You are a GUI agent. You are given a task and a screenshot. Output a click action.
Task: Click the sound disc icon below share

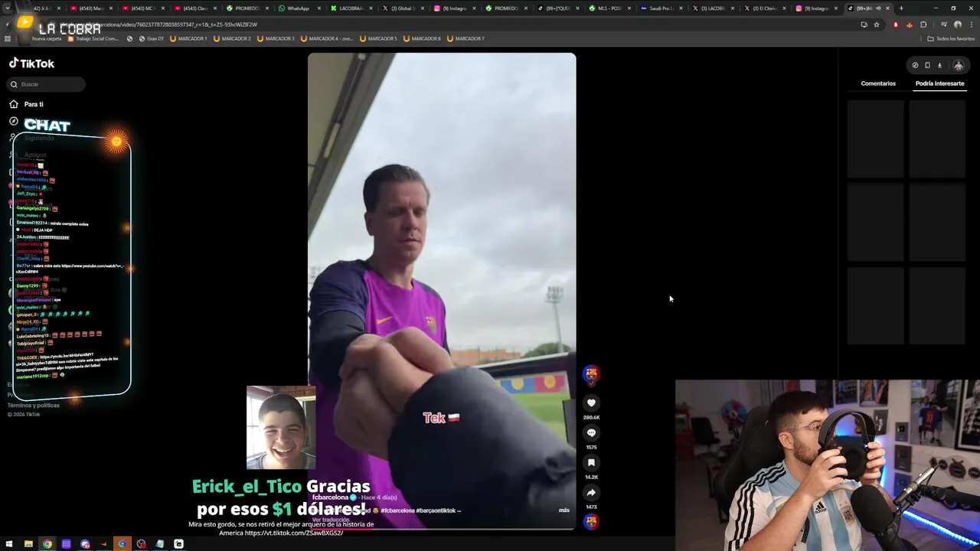[591, 522]
